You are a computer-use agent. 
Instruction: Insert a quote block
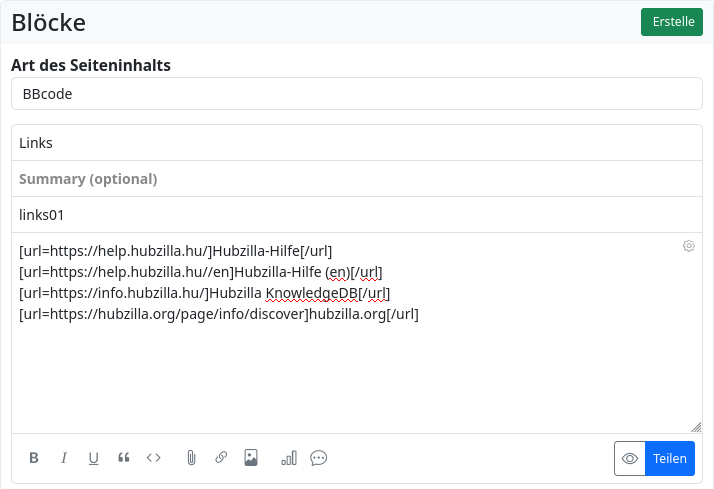124,458
